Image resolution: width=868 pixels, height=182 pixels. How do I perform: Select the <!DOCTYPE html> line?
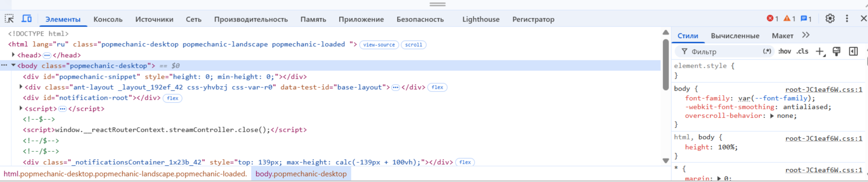(38, 33)
